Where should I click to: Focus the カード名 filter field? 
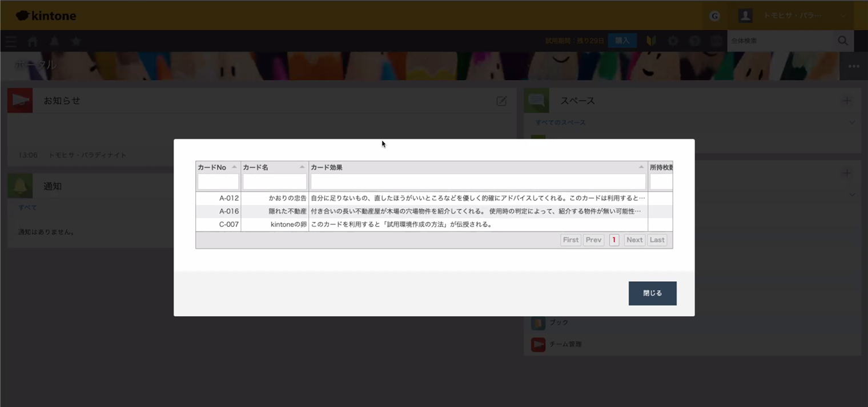pos(275,182)
